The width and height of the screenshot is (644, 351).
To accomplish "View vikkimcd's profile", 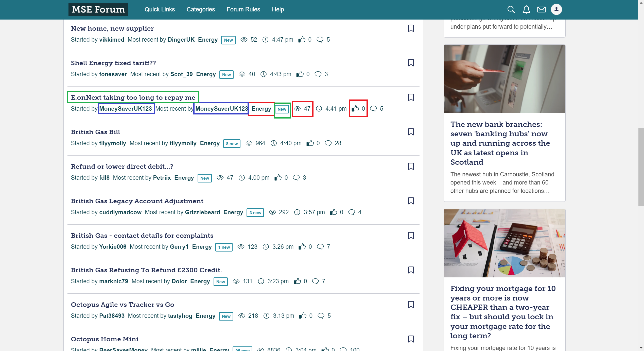I will pyautogui.click(x=112, y=40).
